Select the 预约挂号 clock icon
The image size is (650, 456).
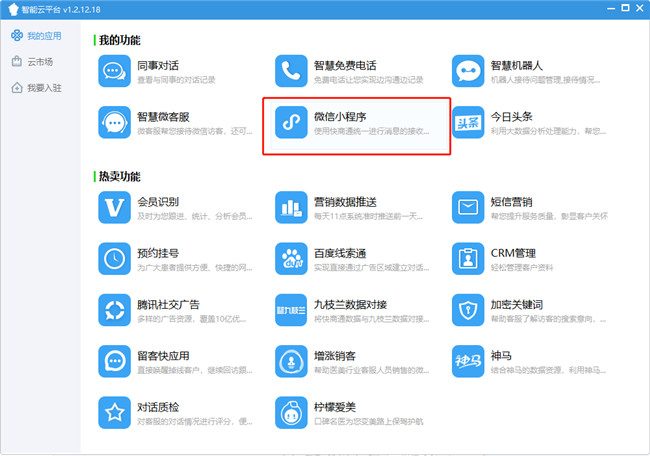(x=115, y=258)
